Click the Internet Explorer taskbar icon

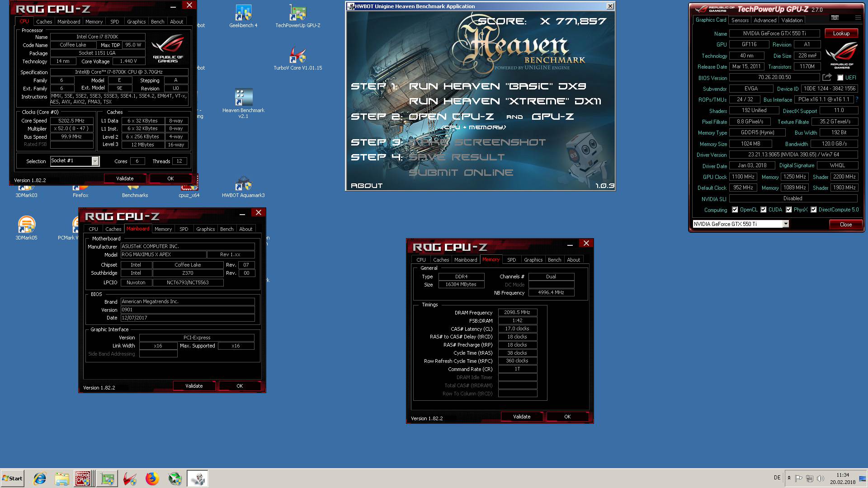coord(40,479)
